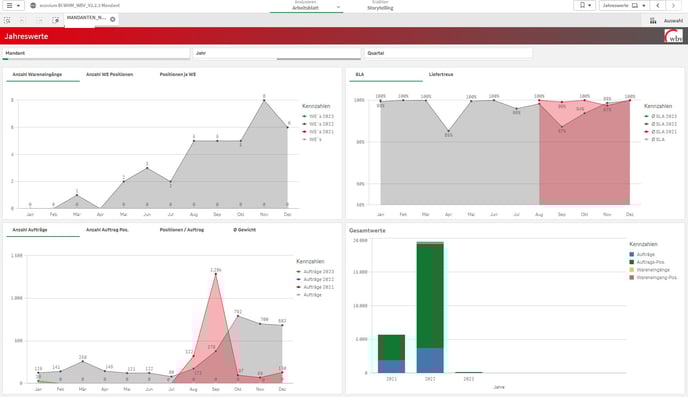688x397 pixels.
Task: Click the WE's 2023 legend marker
Action: pos(305,116)
